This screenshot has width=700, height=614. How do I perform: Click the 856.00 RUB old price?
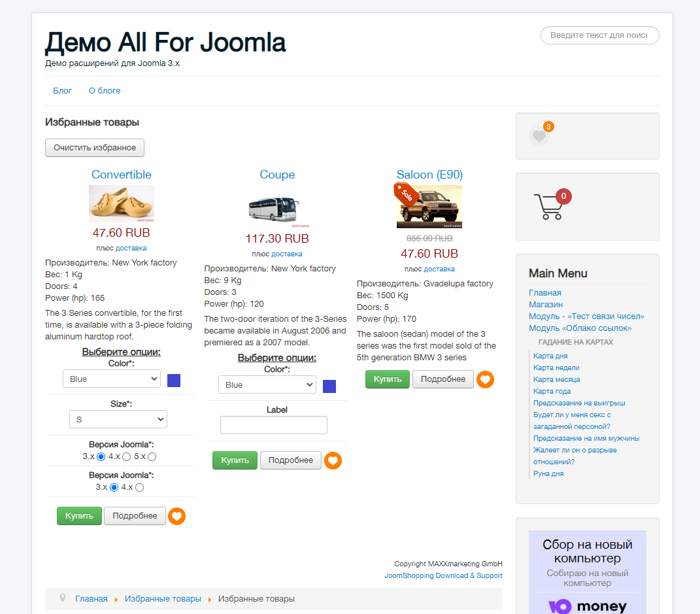coord(429,239)
